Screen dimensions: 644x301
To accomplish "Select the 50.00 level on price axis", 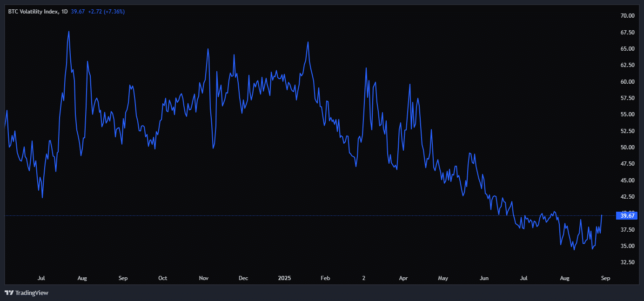I will (624, 147).
